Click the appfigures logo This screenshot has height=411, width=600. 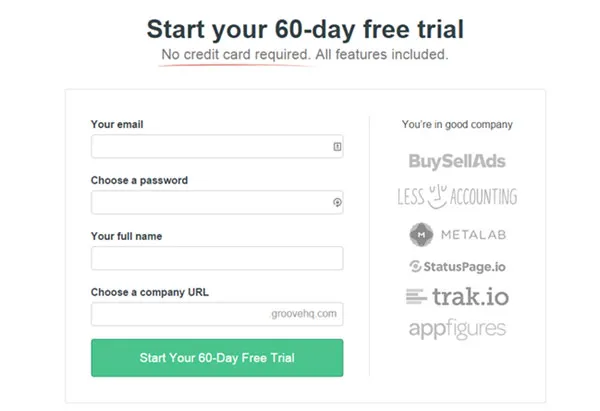tap(456, 328)
